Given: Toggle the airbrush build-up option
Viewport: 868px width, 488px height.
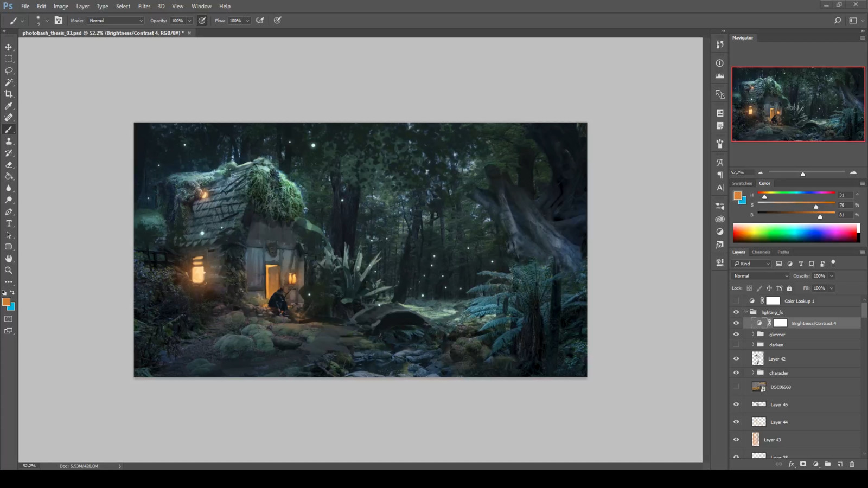Looking at the screenshot, I should (x=260, y=21).
